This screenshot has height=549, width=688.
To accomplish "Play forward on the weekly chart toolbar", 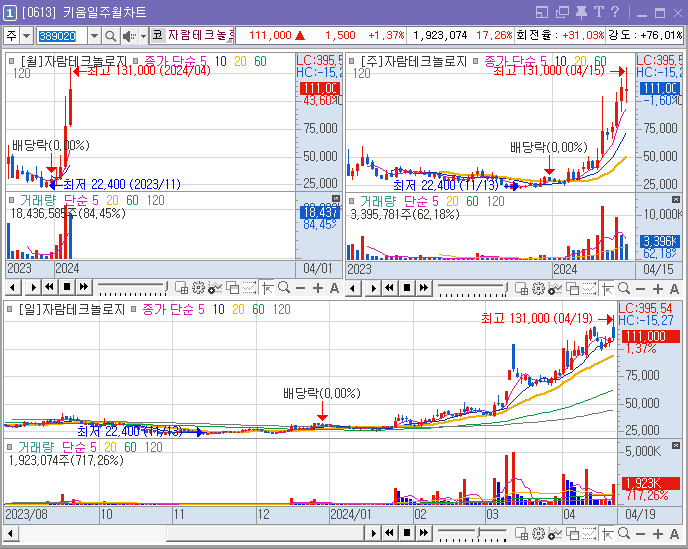I will (x=373, y=288).
